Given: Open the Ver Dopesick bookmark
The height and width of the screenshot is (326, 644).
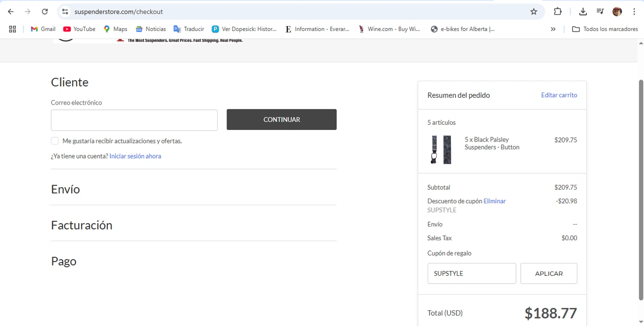Looking at the screenshot, I should click(244, 29).
